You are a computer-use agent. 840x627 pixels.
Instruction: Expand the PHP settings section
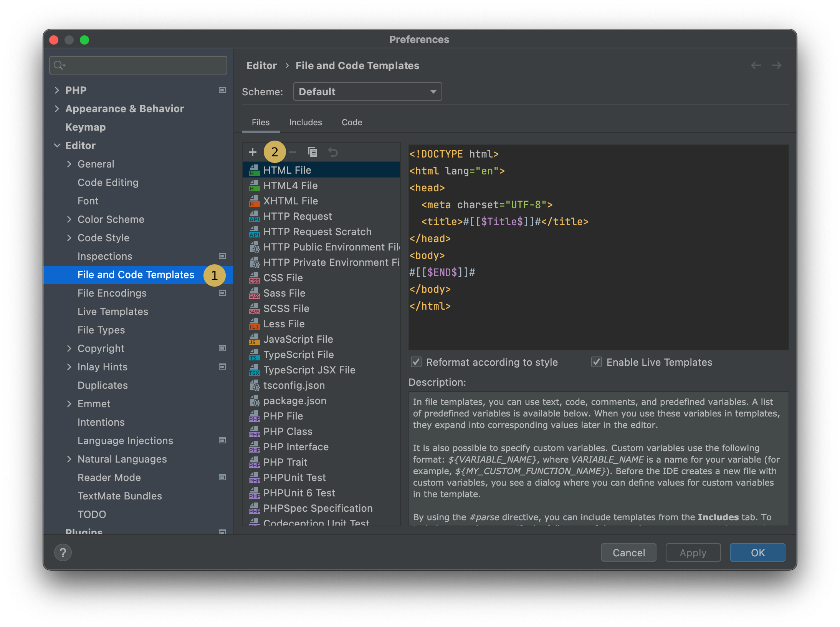click(57, 90)
